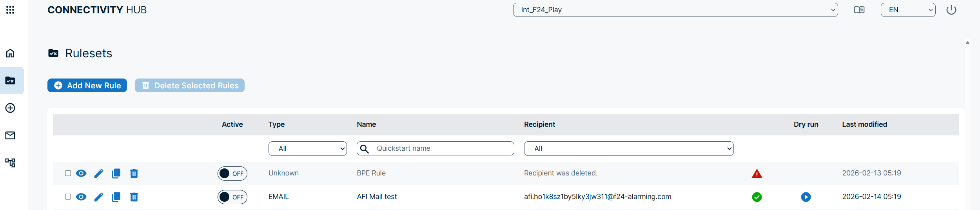The width and height of the screenshot is (980, 210).
Task: Edit the BPE Rule with pencil icon
Action: (x=99, y=173)
